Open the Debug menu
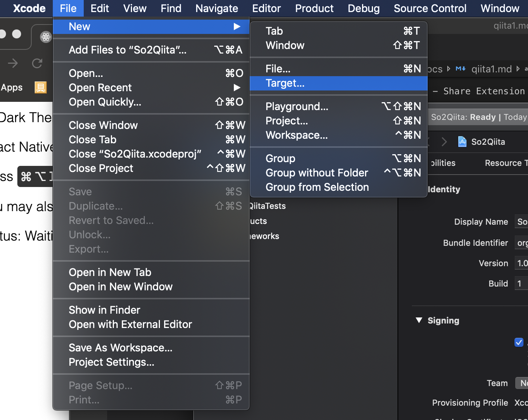528x420 pixels. (363, 8)
